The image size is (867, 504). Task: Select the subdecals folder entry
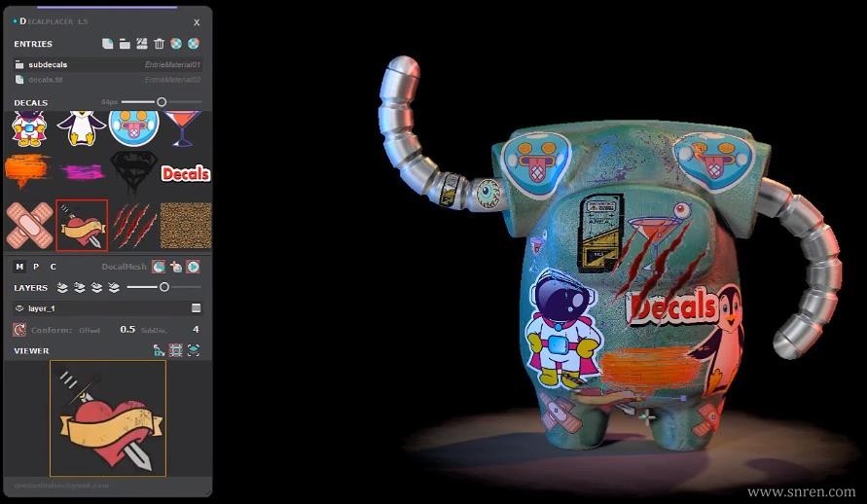[107, 64]
